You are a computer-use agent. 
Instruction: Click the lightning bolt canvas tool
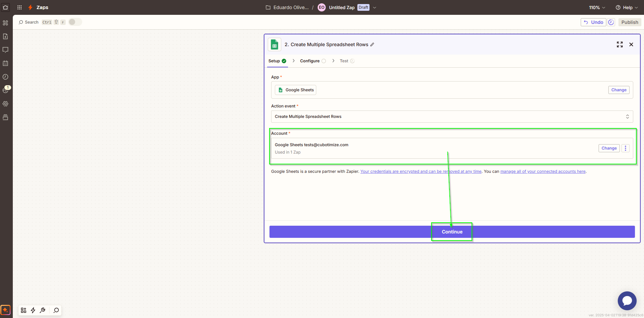tap(33, 310)
